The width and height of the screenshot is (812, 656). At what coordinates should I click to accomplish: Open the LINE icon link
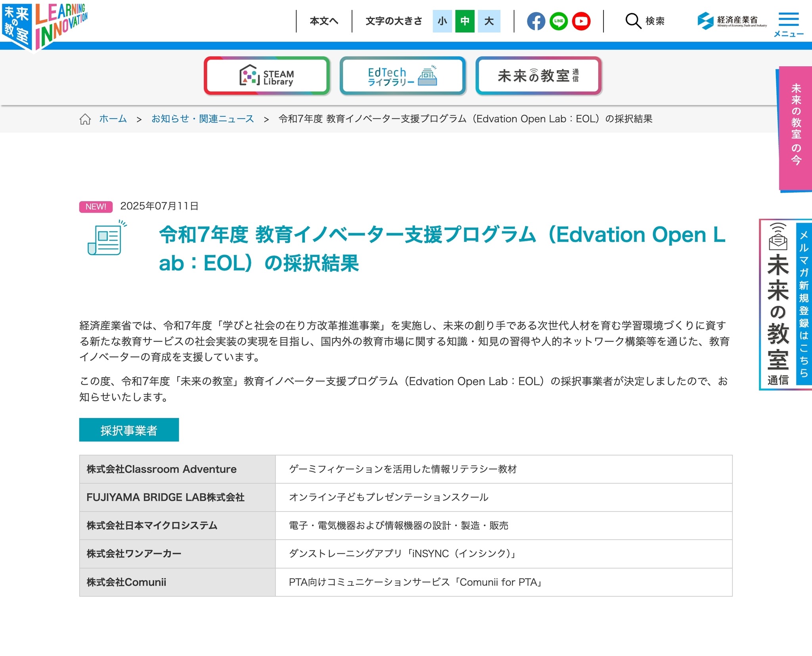coord(558,21)
